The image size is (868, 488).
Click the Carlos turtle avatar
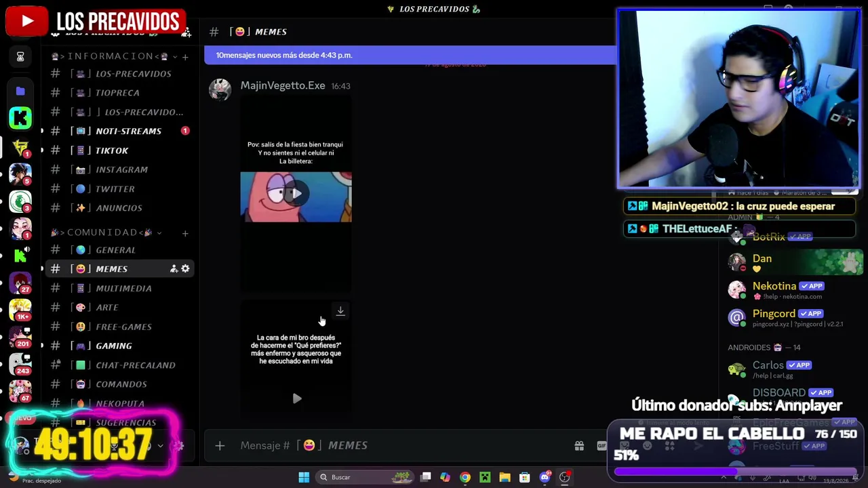pos(737,369)
